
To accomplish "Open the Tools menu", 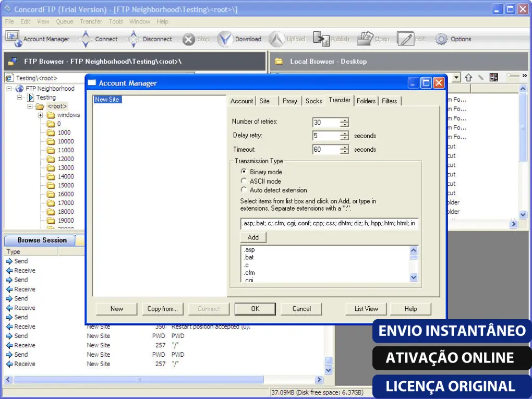I will pyautogui.click(x=116, y=21).
